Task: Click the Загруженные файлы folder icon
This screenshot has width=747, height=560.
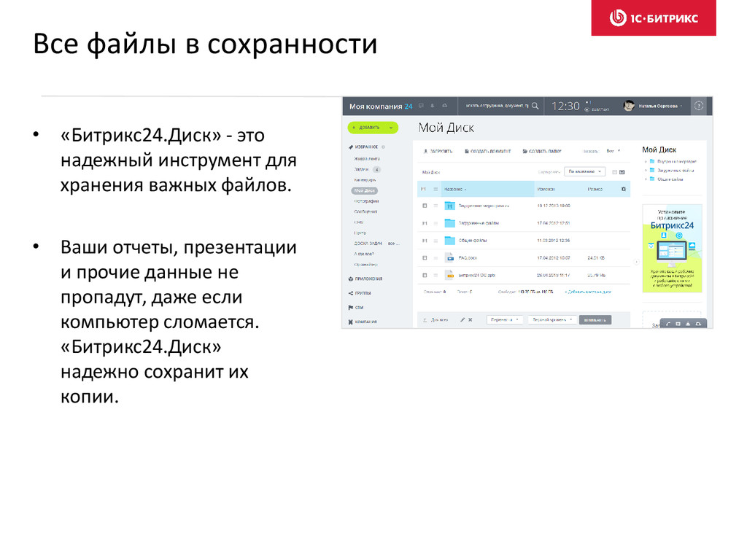Action: pos(449,223)
